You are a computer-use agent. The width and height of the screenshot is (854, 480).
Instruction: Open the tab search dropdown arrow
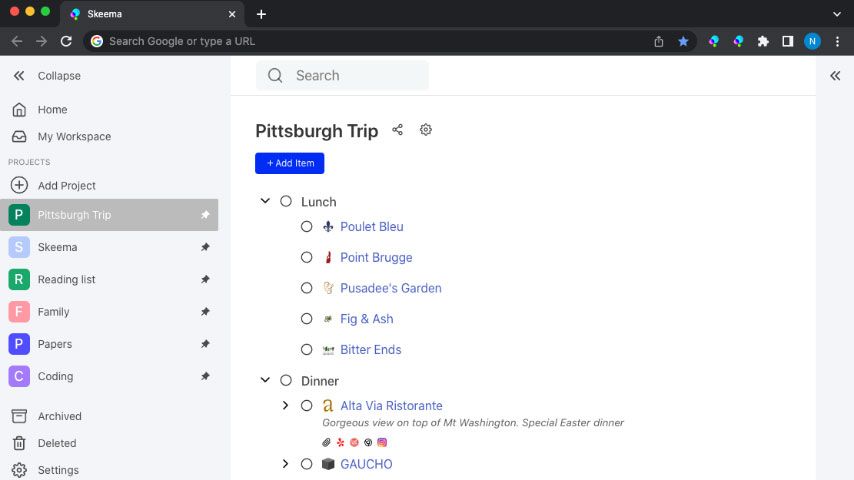coord(837,14)
